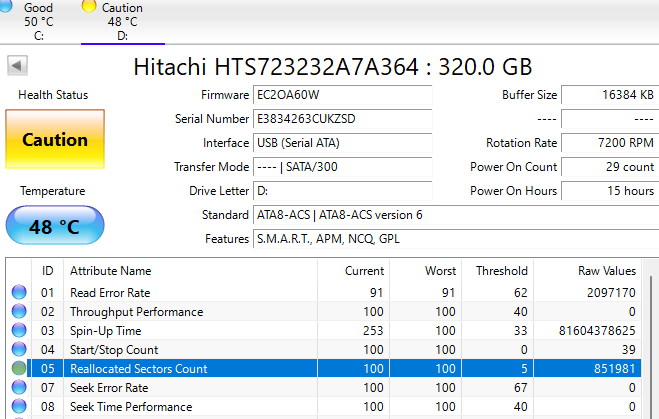Click raw value 851981

(x=614, y=369)
